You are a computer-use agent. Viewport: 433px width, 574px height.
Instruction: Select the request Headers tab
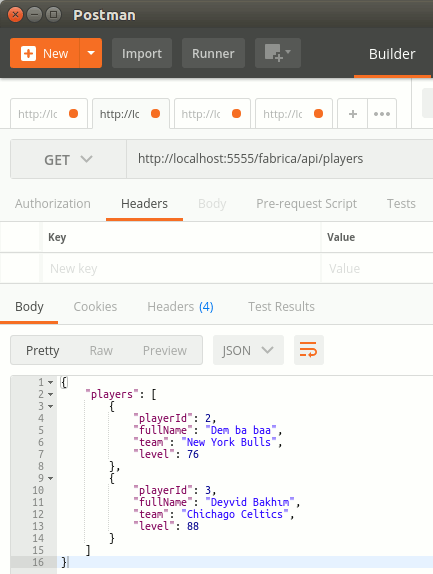pos(144,204)
